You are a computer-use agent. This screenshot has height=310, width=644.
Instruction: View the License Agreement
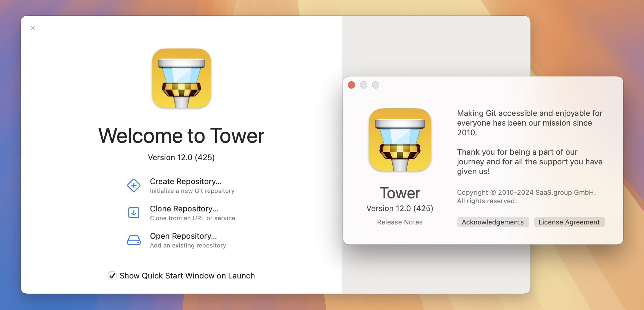[569, 222]
